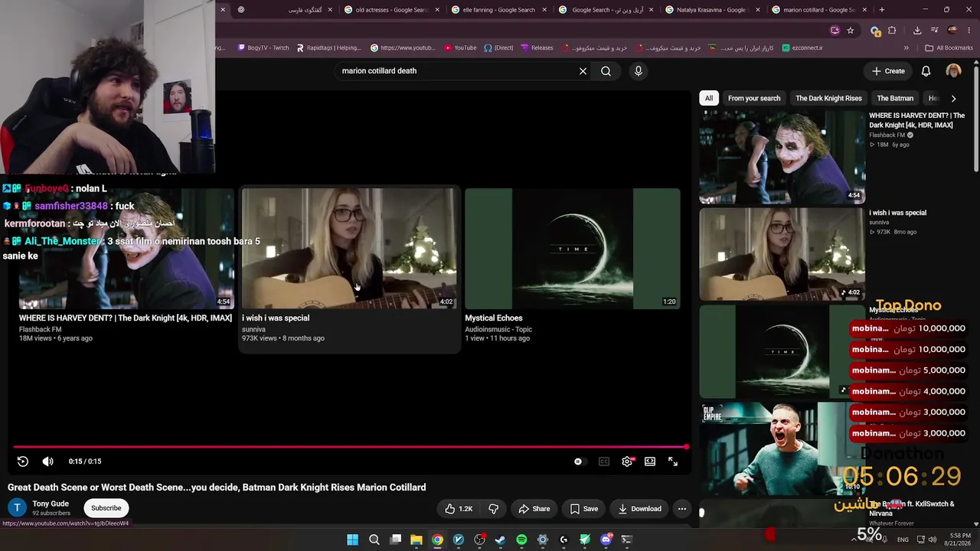Switch the player to theater mode

650,461
